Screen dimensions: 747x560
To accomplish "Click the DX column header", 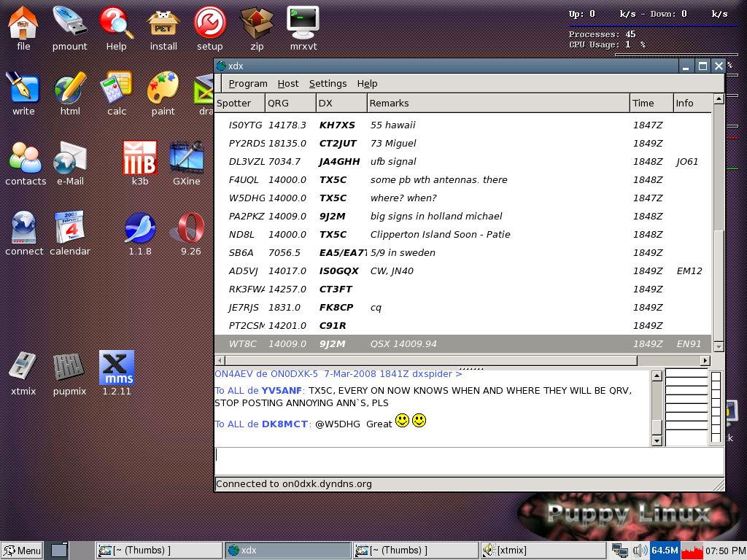I will click(x=341, y=104).
